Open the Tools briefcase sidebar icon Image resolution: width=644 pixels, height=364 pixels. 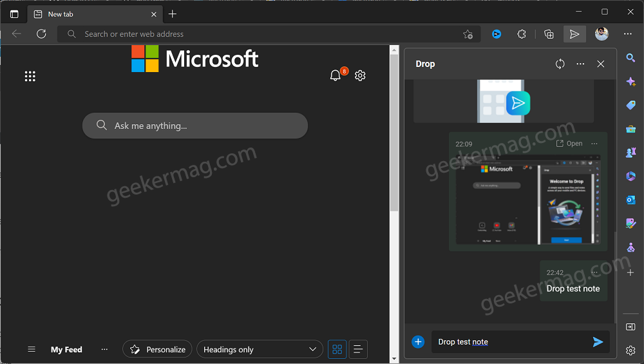pyautogui.click(x=630, y=129)
